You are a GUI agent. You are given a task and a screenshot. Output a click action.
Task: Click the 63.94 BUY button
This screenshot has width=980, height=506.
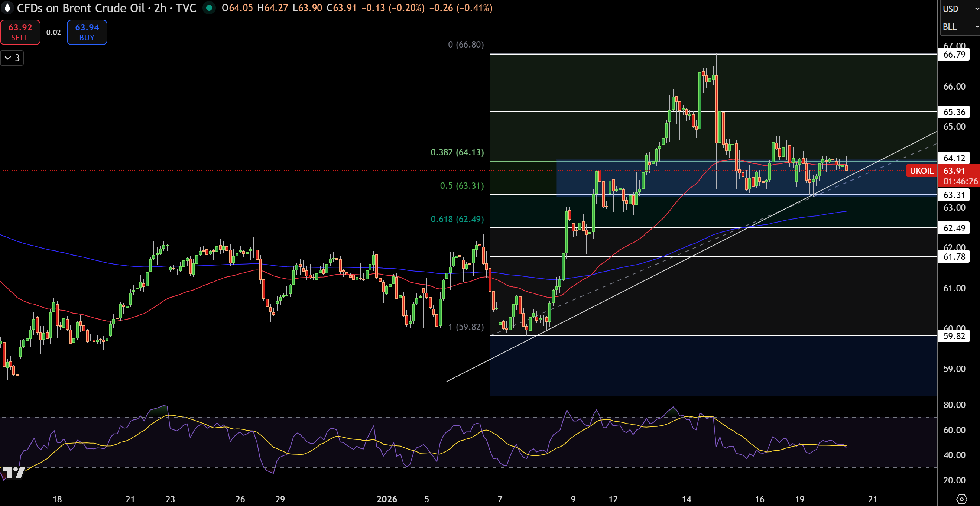[x=87, y=32]
